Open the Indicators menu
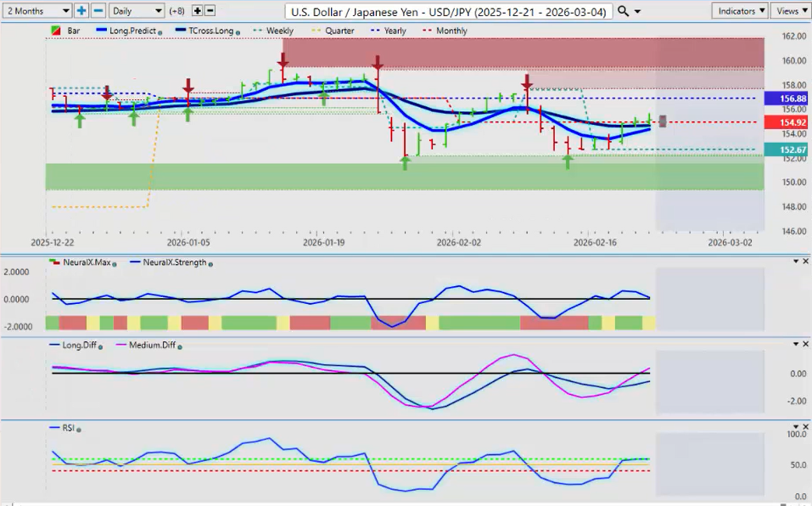The image size is (812, 506). pos(740,11)
